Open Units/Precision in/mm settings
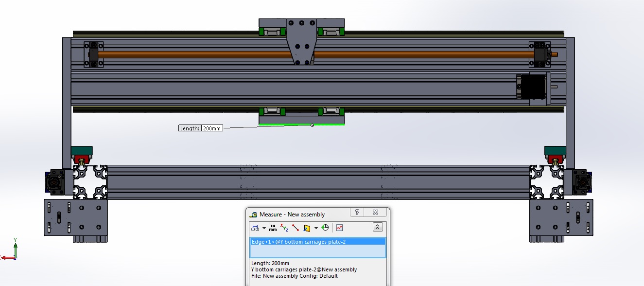 273,227
